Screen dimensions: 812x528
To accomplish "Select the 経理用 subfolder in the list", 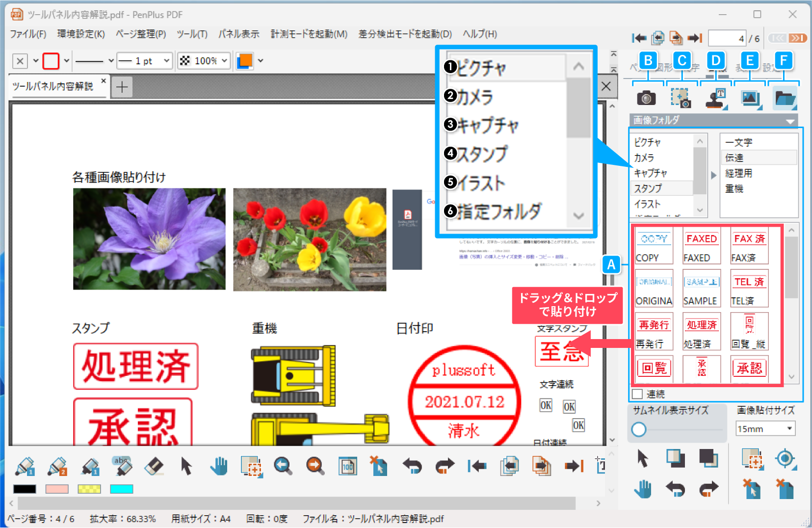I will click(x=758, y=173).
